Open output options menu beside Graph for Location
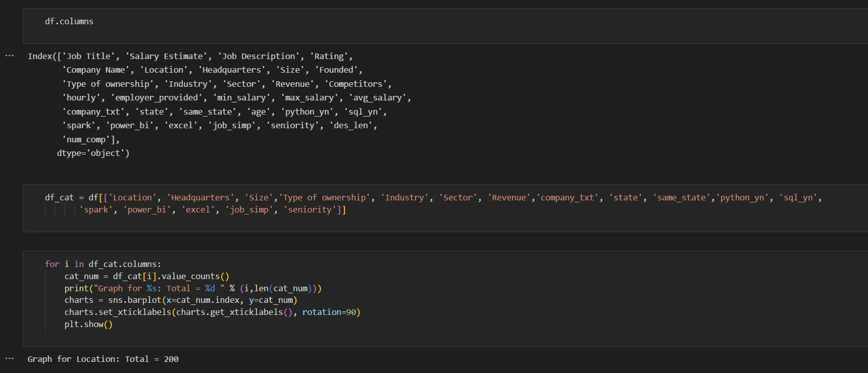Image resolution: width=868 pixels, height=373 pixels. [x=9, y=358]
